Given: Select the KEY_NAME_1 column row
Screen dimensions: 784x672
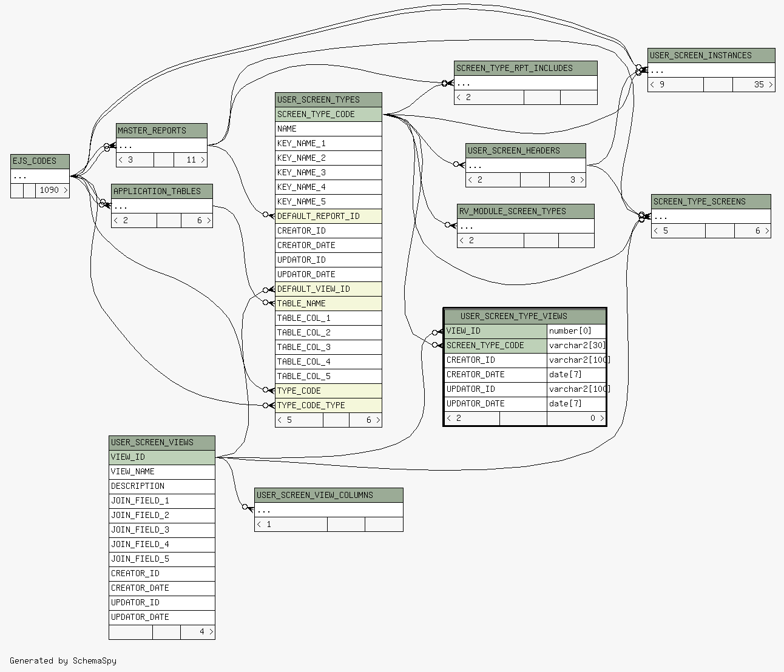Looking at the screenshot, I should pyautogui.click(x=328, y=144).
